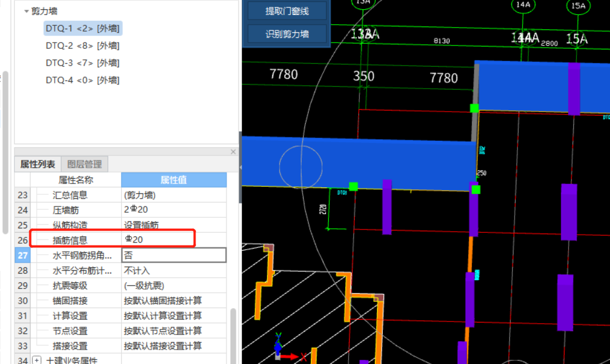Screen dimensions: 610x364
Task: Click the 抗震等级 property name
Action: 70,286
